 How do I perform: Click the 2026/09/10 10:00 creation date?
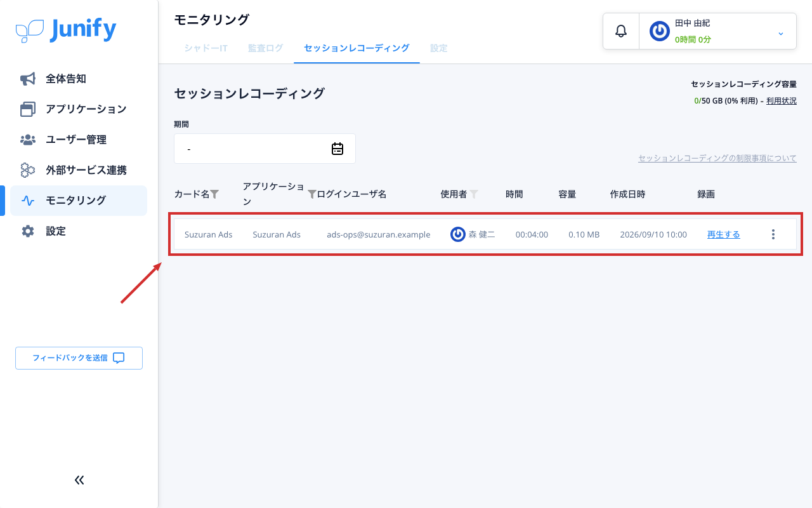(x=653, y=234)
